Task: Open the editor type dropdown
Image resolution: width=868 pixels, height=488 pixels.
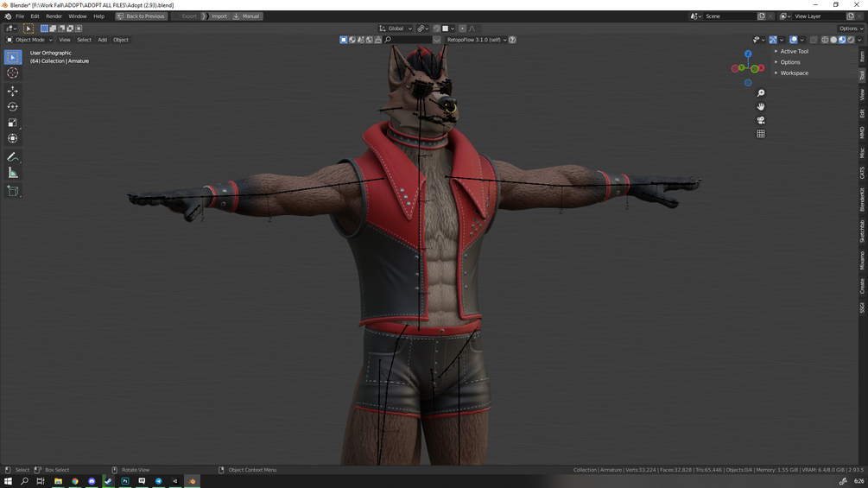Action: tap(11, 29)
